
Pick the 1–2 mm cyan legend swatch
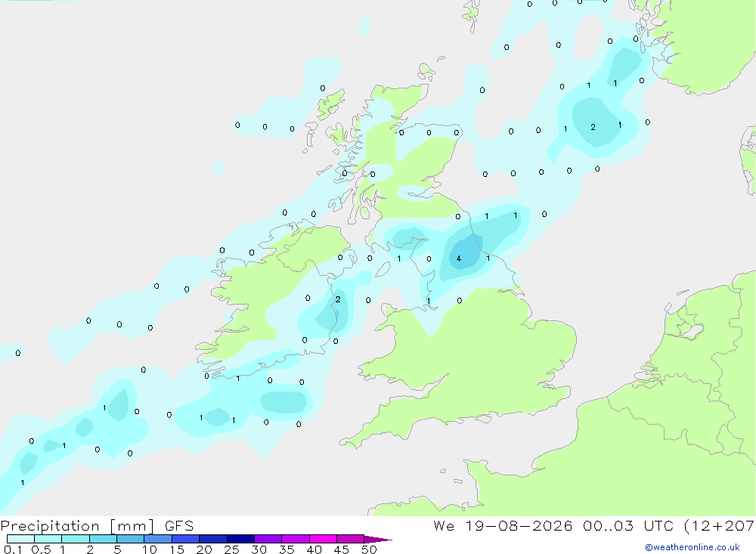(x=75, y=539)
